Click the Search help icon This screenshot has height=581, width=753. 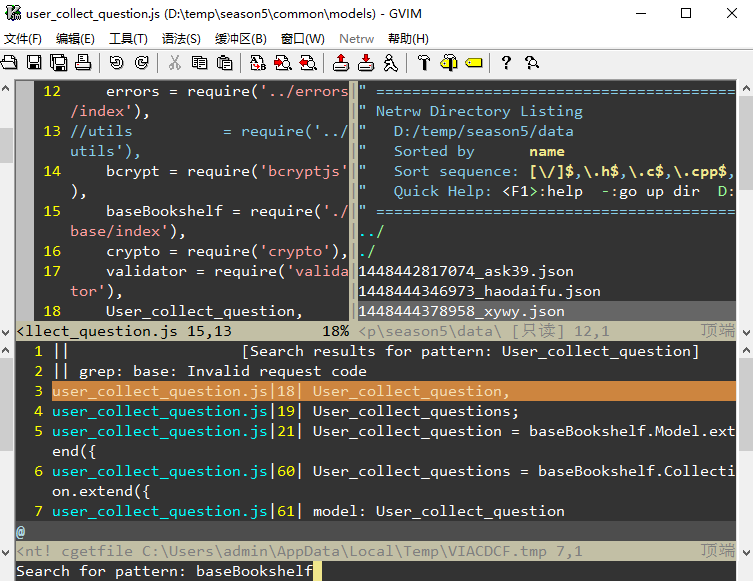tap(532, 62)
